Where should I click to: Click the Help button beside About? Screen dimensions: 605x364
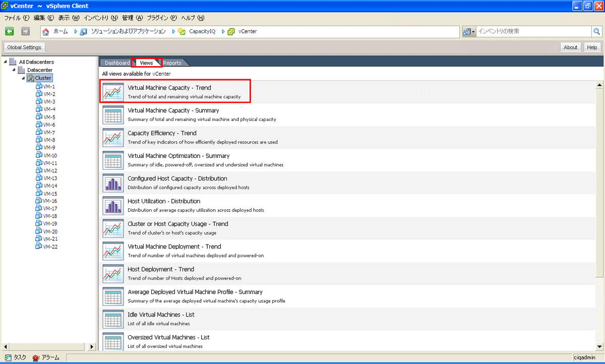[592, 47]
